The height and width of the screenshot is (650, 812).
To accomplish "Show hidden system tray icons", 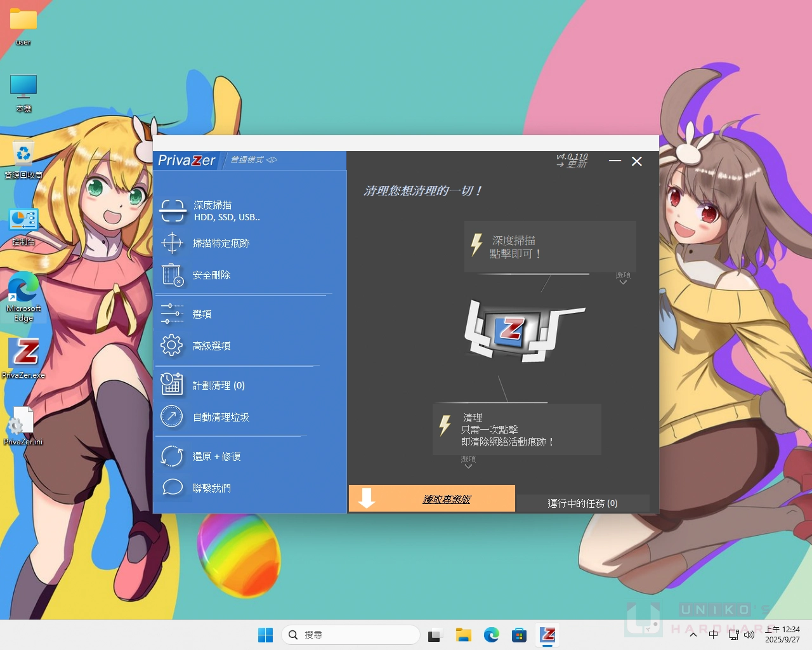I will coord(693,635).
